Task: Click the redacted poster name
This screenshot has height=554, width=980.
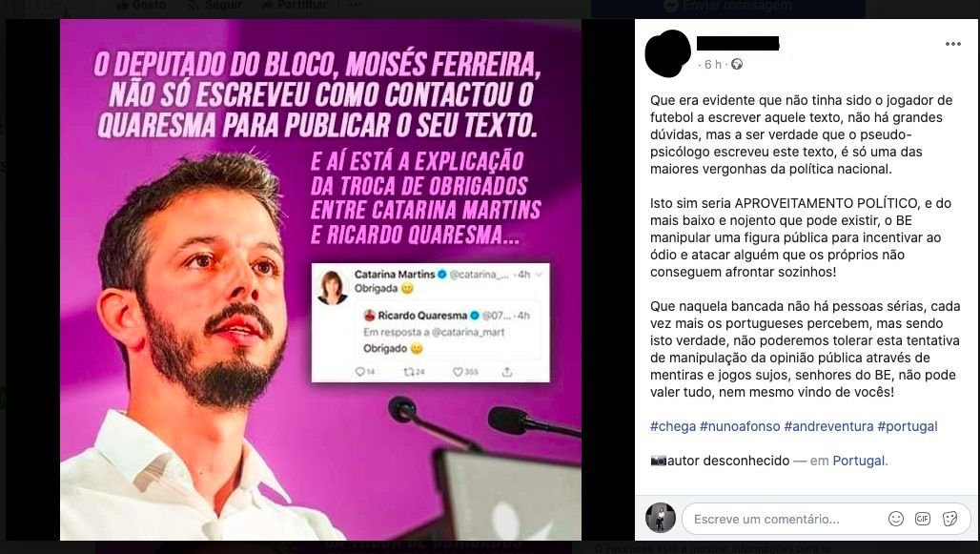Action: click(x=738, y=43)
